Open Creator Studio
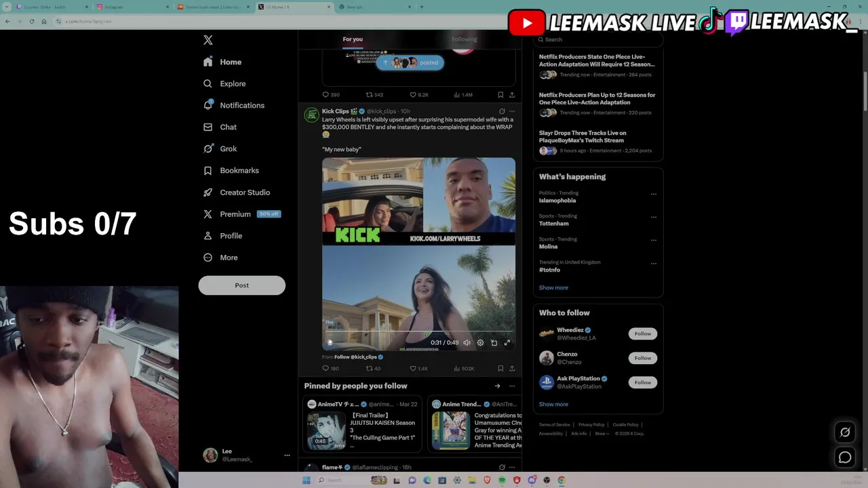Viewport: 868px width, 488px height. 237,192
